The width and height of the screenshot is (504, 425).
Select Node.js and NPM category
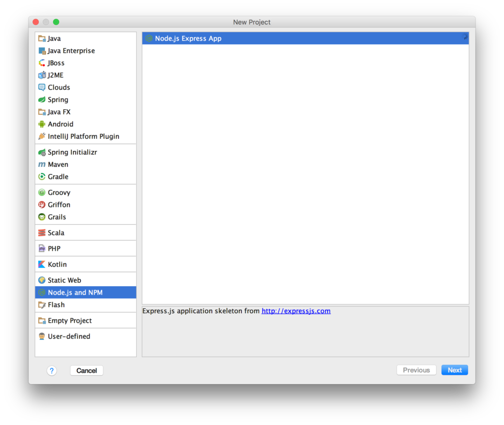86,293
